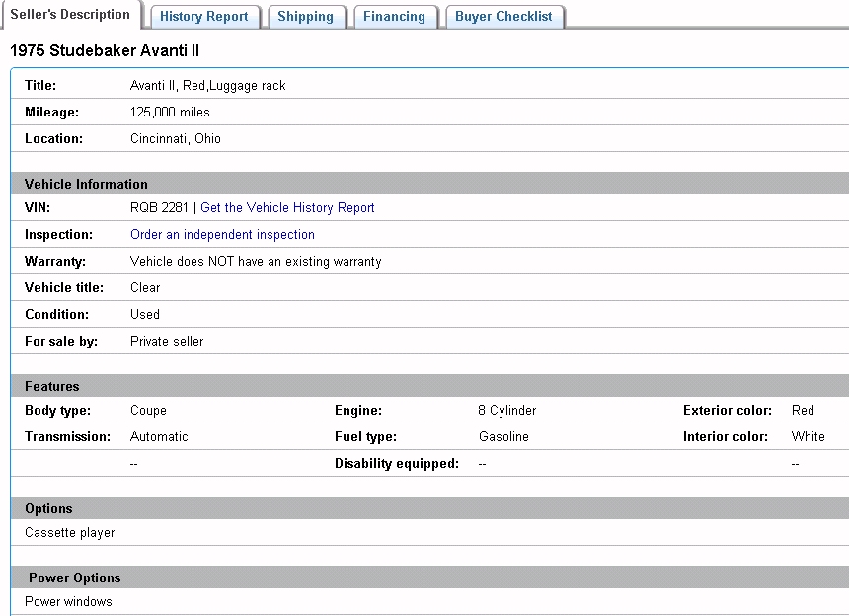The width and height of the screenshot is (849, 616).
Task: Go to the Financing tab
Action: (x=394, y=17)
